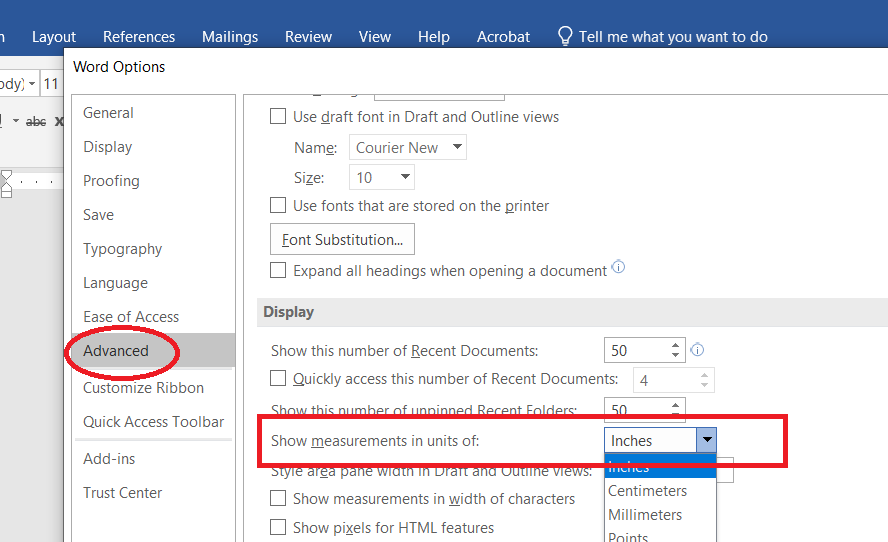Increase the Recent Documents count spinner
888x542 pixels.
click(x=676, y=345)
